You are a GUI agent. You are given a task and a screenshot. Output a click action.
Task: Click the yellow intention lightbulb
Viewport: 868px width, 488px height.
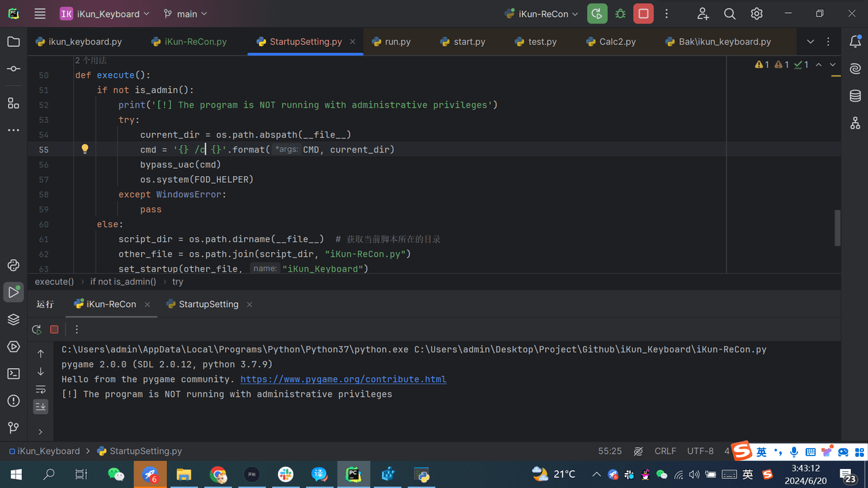(85, 149)
